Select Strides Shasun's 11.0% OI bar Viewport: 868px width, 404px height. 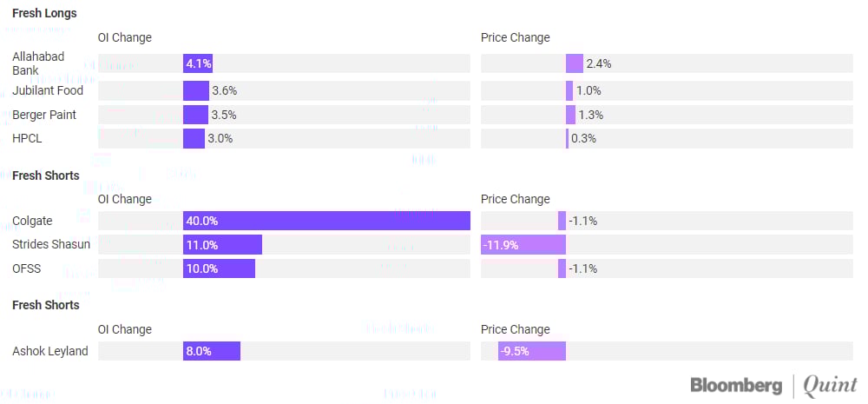click(x=222, y=245)
